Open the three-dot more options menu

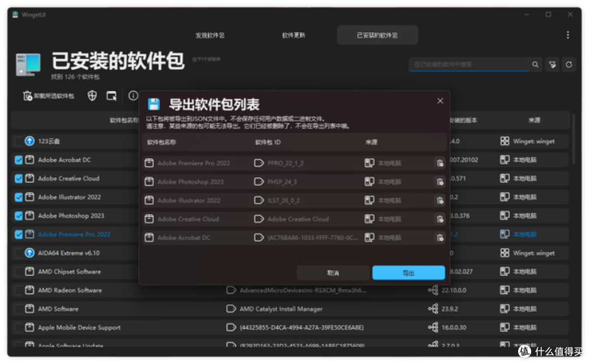568,35
